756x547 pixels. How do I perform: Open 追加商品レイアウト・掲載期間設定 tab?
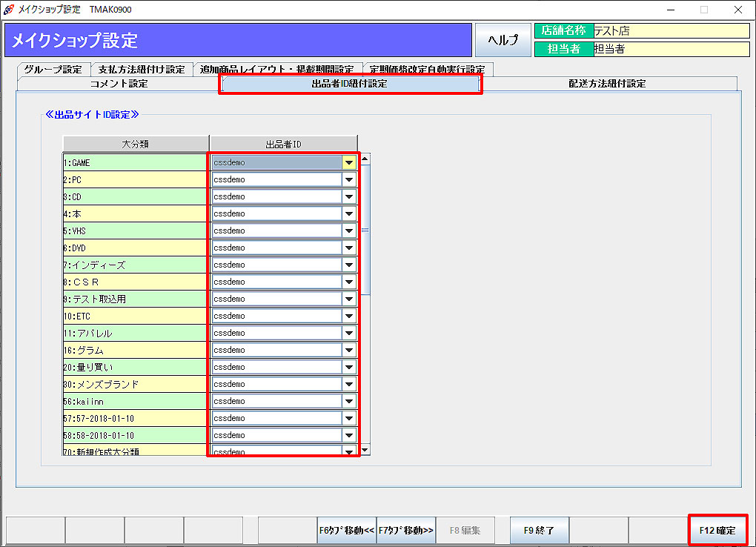(x=278, y=69)
